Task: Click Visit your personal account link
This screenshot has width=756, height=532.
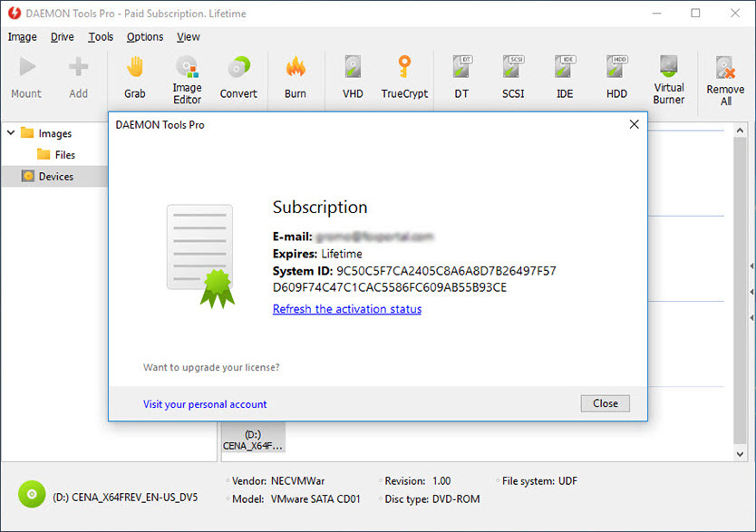Action: tap(205, 404)
